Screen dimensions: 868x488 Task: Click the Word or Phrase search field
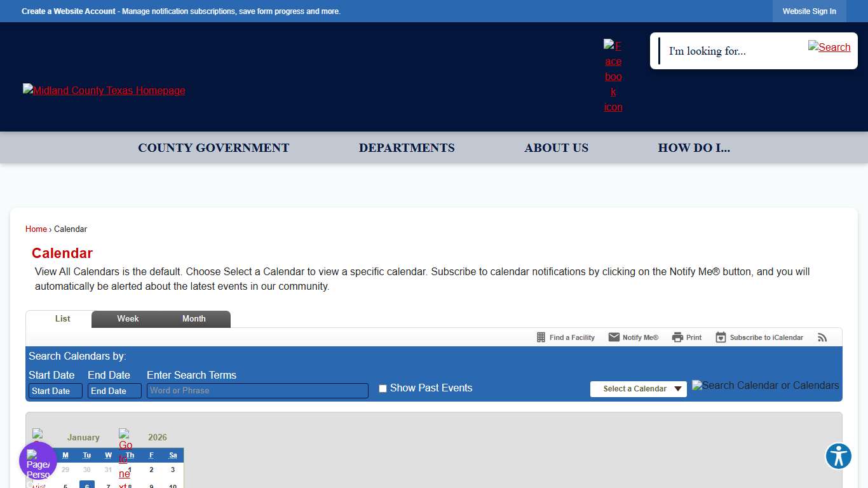(x=257, y=391)
